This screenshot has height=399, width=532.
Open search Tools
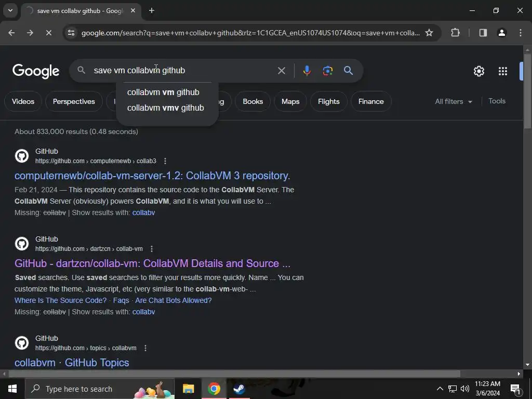497,101
